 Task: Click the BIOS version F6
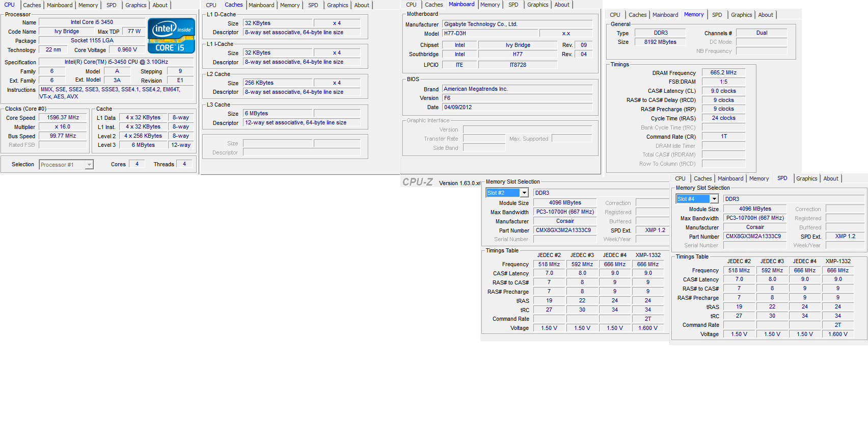[518, 98]
